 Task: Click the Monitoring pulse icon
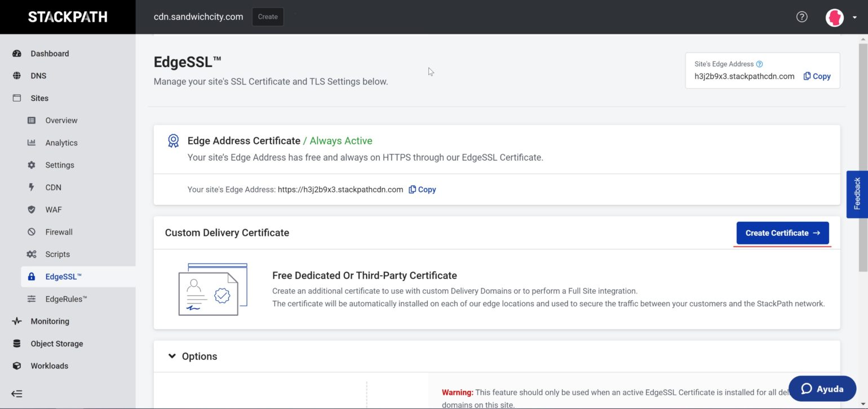[17, 321]
